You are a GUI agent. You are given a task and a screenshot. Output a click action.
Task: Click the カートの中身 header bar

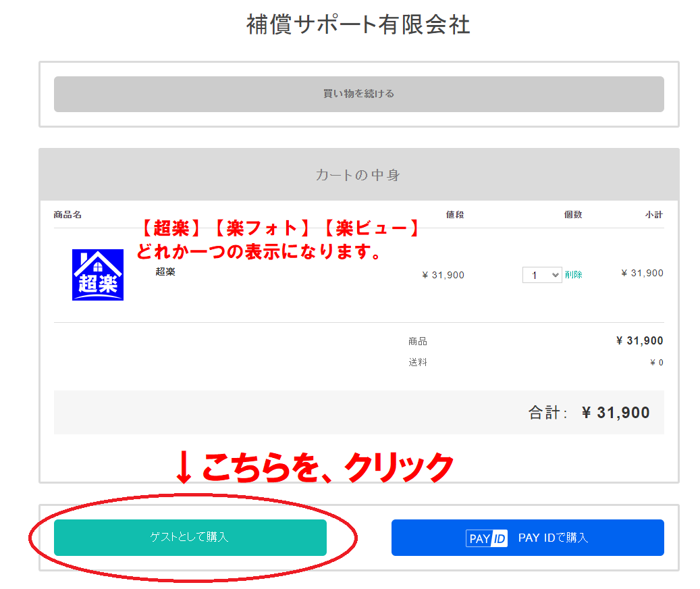click(x=358, y=175)
